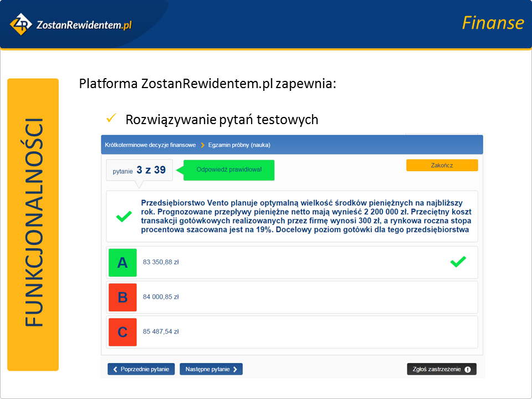Click the 84 000,85 zł answer text
The image size is (532, 399).
161,297
